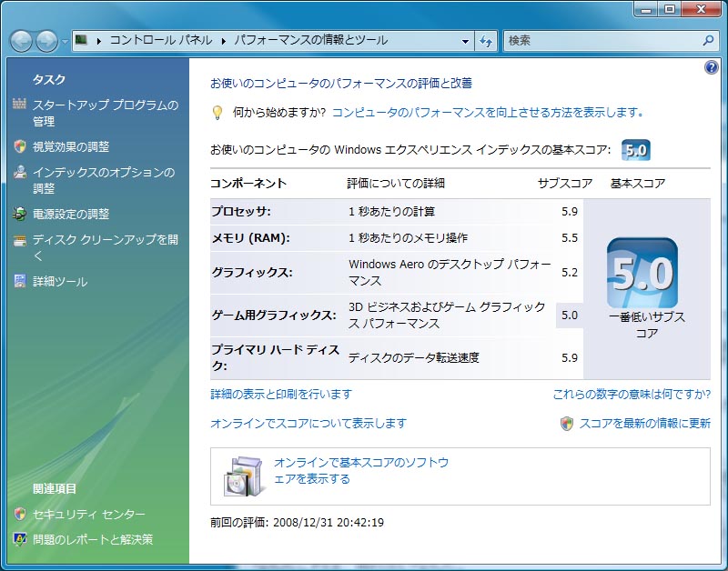Image resolution: width=728 pixels, height=571 pixels.
Task: Click the refresh button beside address bar
Action: coord(486,41)
